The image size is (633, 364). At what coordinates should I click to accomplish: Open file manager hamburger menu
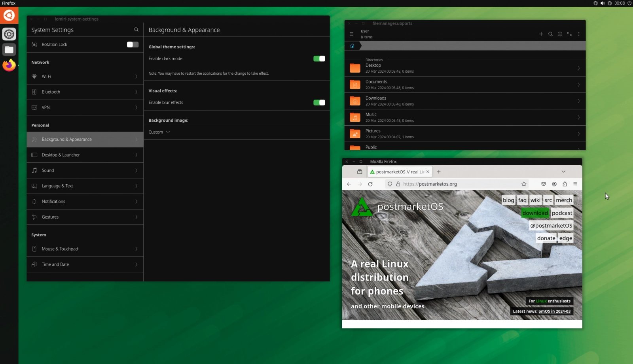(x=351, y=34)
